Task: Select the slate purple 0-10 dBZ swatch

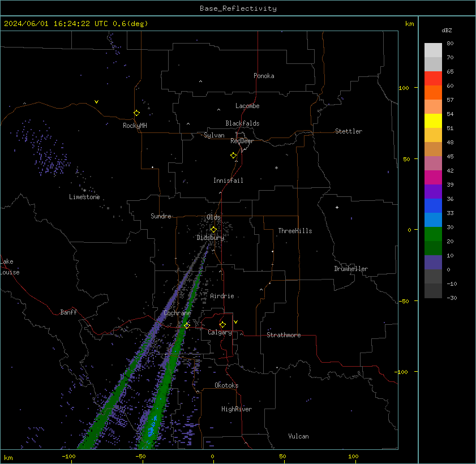Action: tap(433, 263)
